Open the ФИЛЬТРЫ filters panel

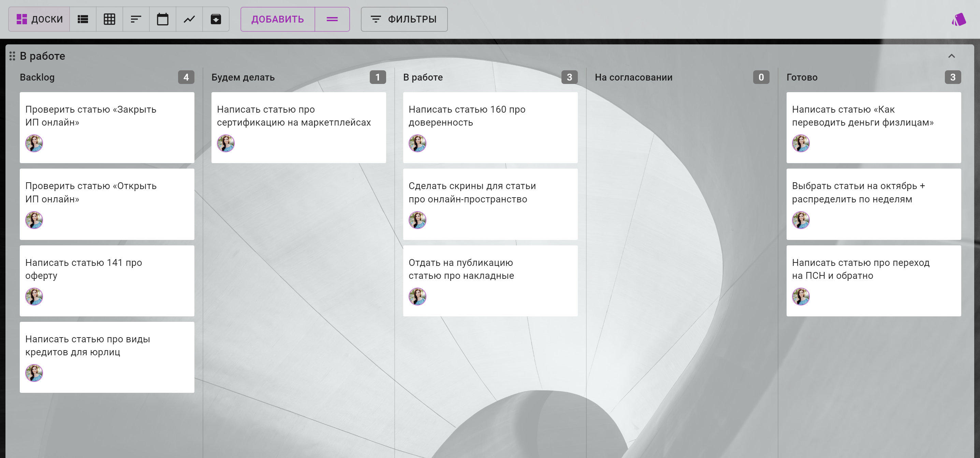[x=404, y=19]
